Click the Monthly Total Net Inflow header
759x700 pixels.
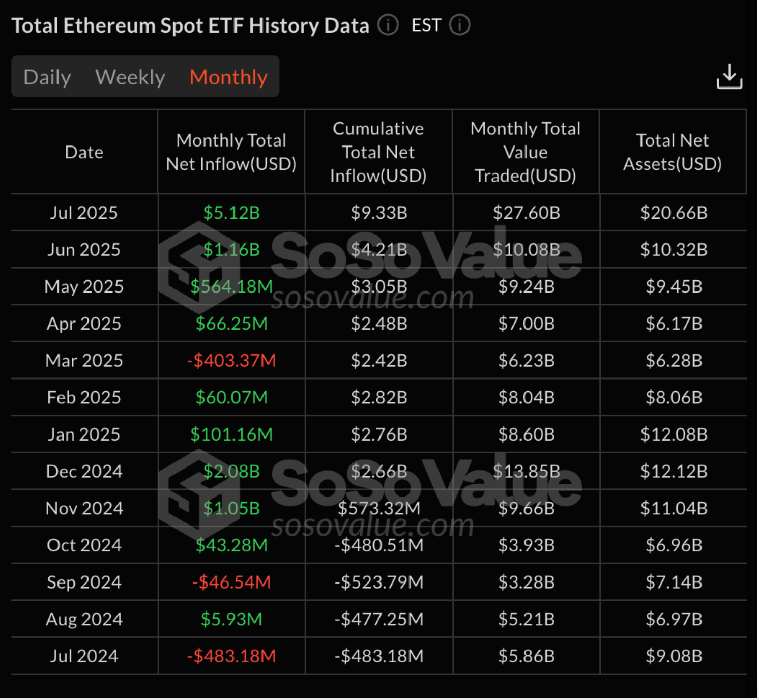(x=231, y=152)
